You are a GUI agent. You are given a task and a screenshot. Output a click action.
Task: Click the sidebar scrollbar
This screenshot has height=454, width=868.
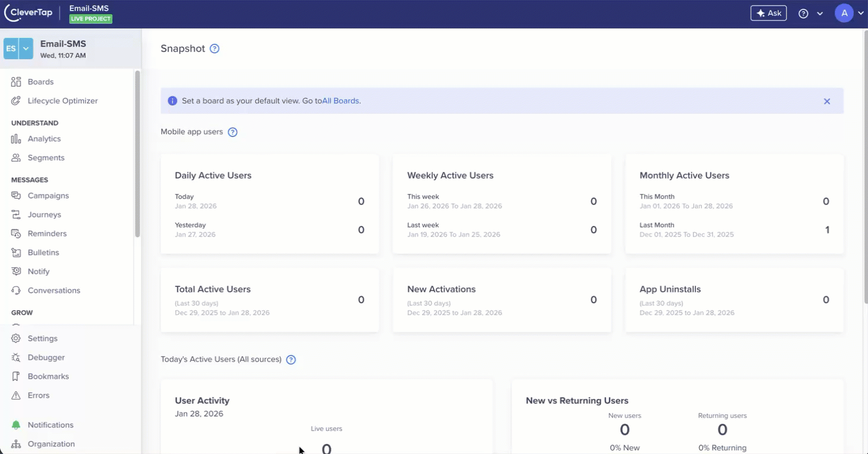(x=138, y=154)
